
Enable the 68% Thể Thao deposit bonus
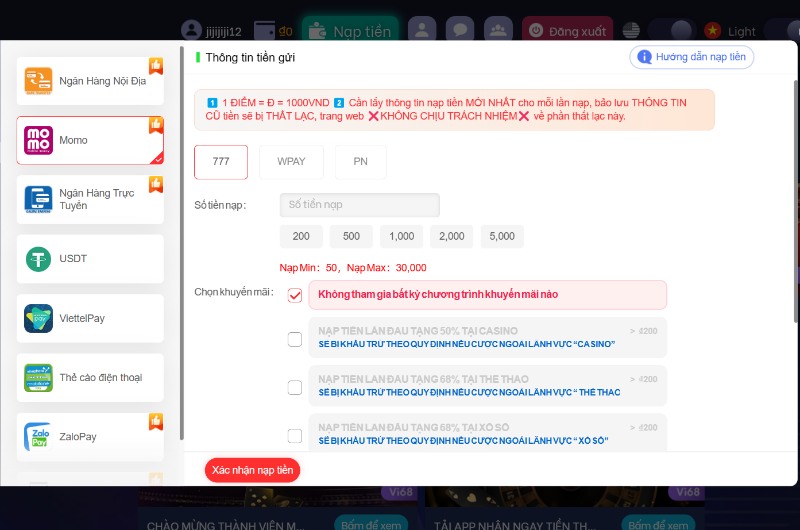pos(295,387)
